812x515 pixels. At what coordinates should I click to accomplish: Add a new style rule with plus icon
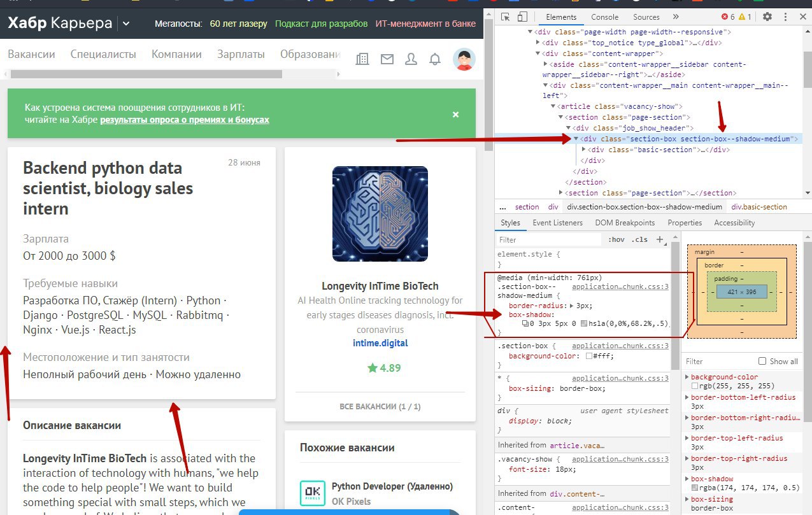coord(660,240)
